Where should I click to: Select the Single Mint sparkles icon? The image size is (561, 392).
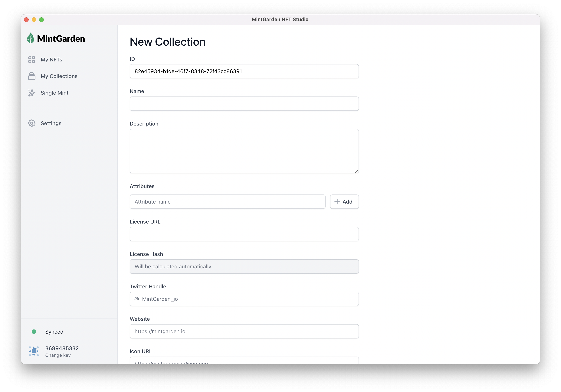[32, 93]
